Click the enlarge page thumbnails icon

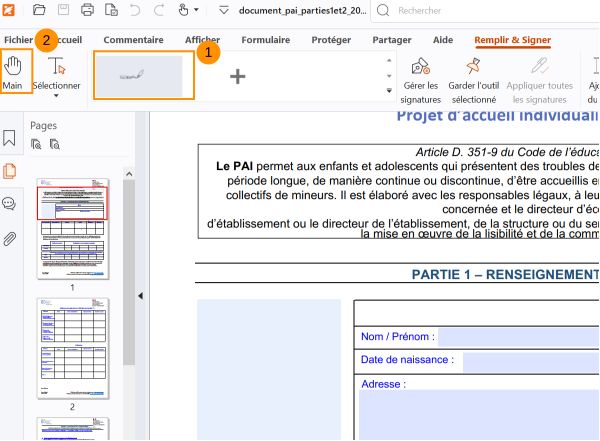[x=36, y=144]
